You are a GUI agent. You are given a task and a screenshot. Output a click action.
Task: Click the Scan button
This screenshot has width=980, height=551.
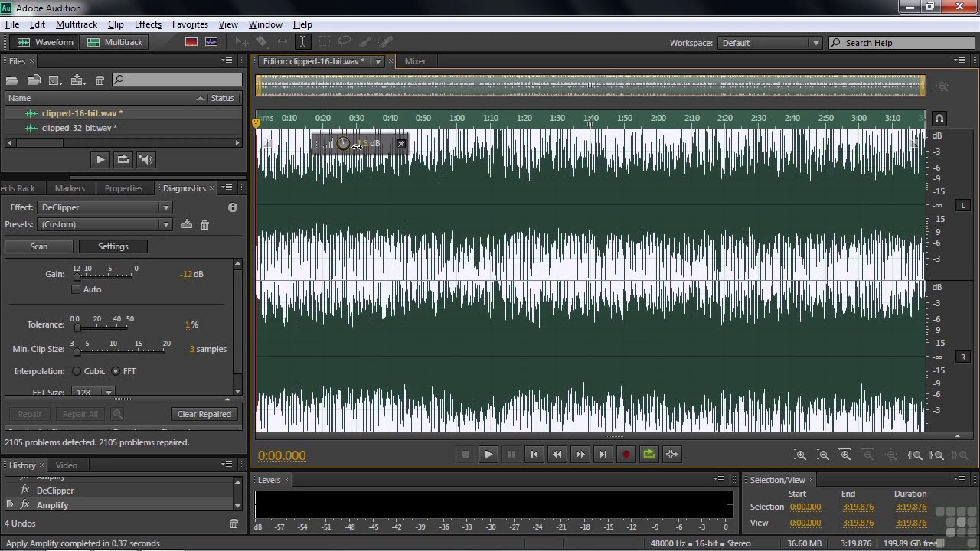pos(39,246)
